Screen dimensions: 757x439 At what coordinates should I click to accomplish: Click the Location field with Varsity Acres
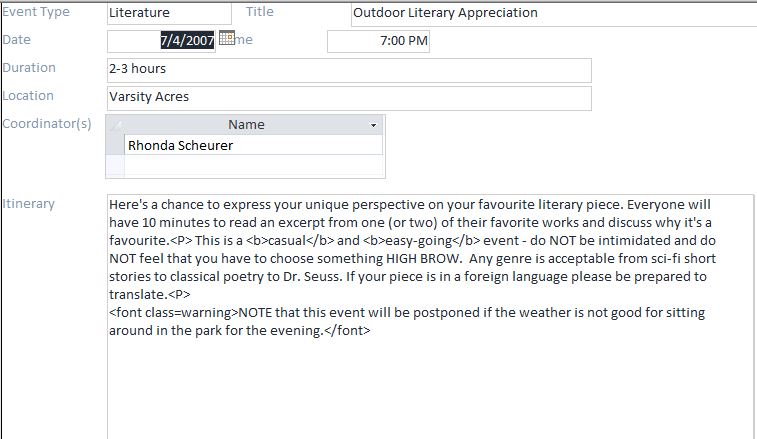coord(349,98)
